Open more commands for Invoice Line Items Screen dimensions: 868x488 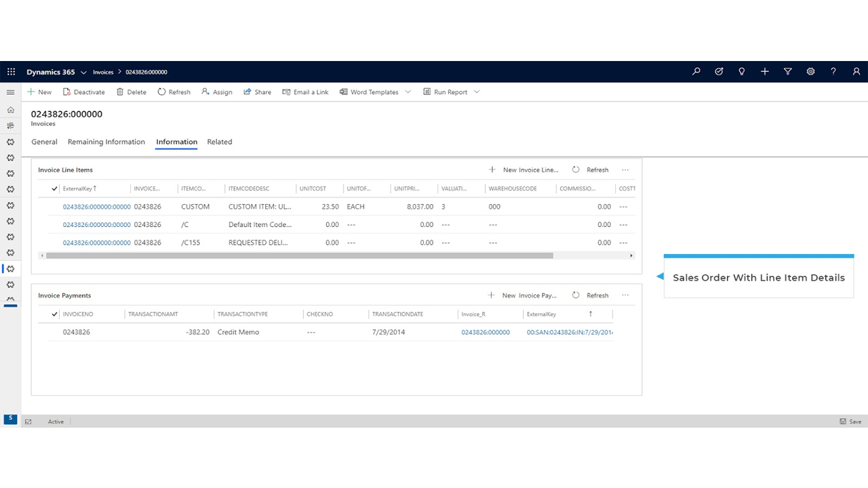point(625,170)
